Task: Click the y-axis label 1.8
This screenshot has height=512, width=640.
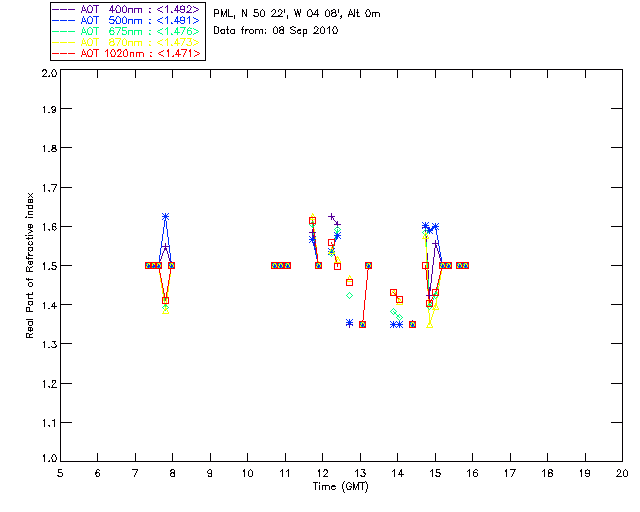Action: click(49, 148)
